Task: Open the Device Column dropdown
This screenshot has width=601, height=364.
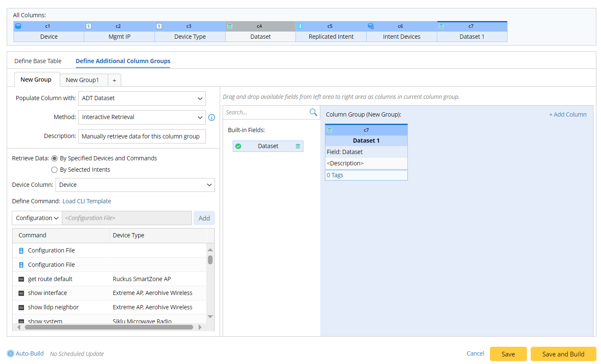Action: (135, 185)
